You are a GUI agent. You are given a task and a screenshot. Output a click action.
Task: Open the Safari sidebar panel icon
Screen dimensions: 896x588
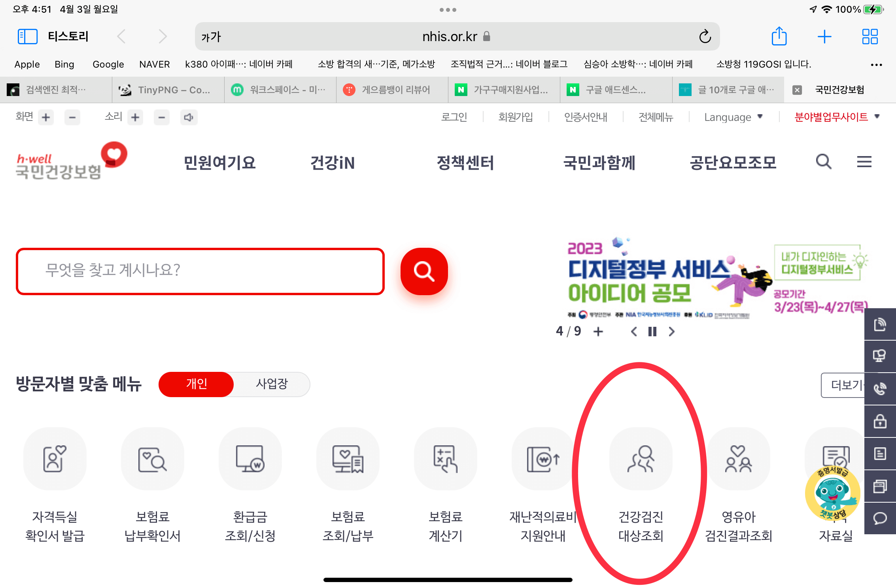click(27, 37)
